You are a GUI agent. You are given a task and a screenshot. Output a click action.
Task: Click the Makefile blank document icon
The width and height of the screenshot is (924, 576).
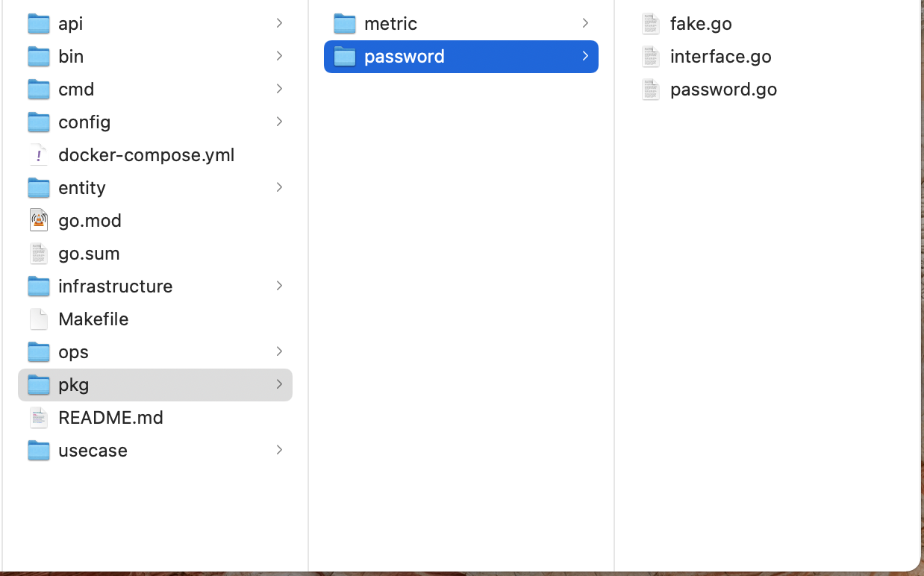(39, 319)
